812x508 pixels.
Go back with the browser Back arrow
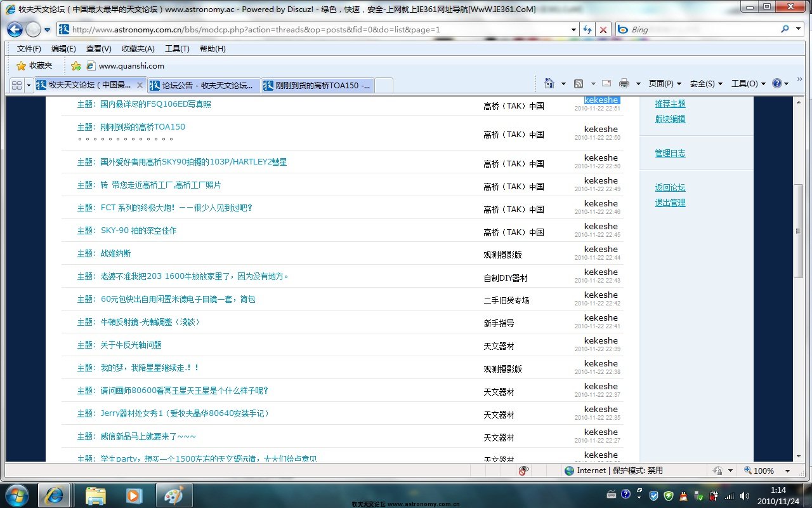tap(15, 29)
